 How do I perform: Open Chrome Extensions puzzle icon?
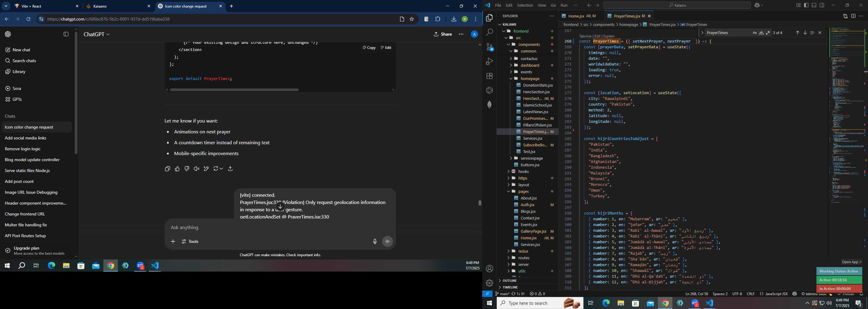click(438, 19)
